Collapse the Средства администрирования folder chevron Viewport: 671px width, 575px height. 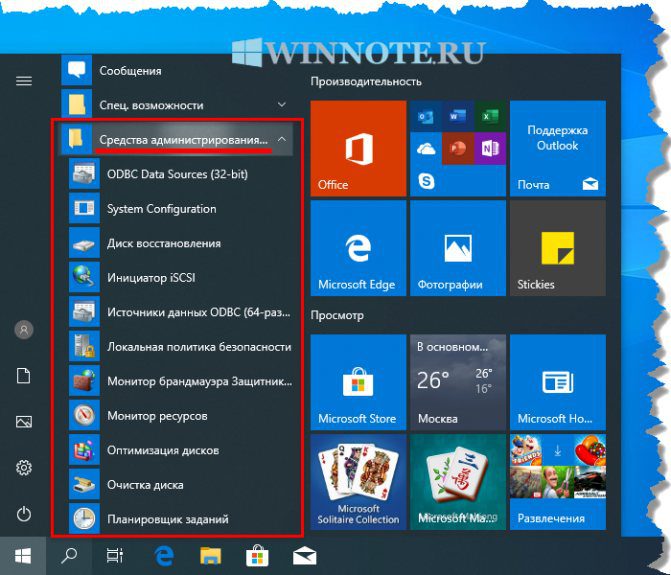pos(282,139)
